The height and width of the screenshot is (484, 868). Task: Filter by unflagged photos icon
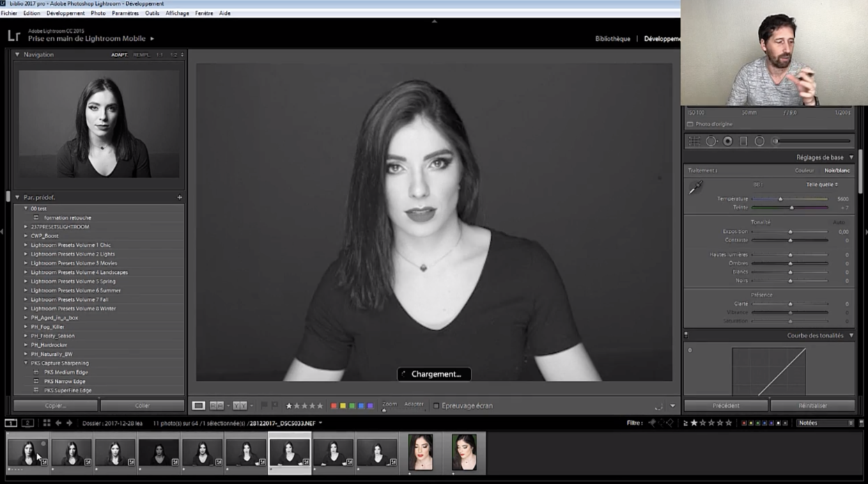pyautogui.click(x=662, y=423)
